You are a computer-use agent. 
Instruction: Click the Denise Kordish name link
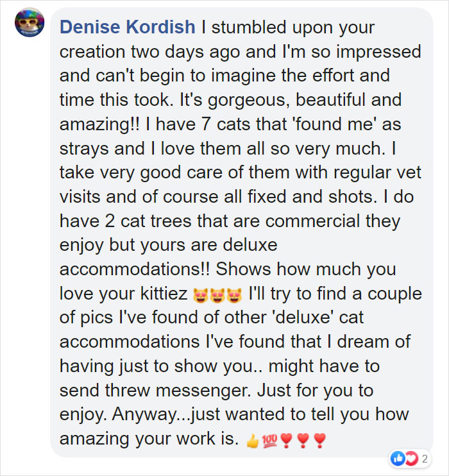pos(127,28)
